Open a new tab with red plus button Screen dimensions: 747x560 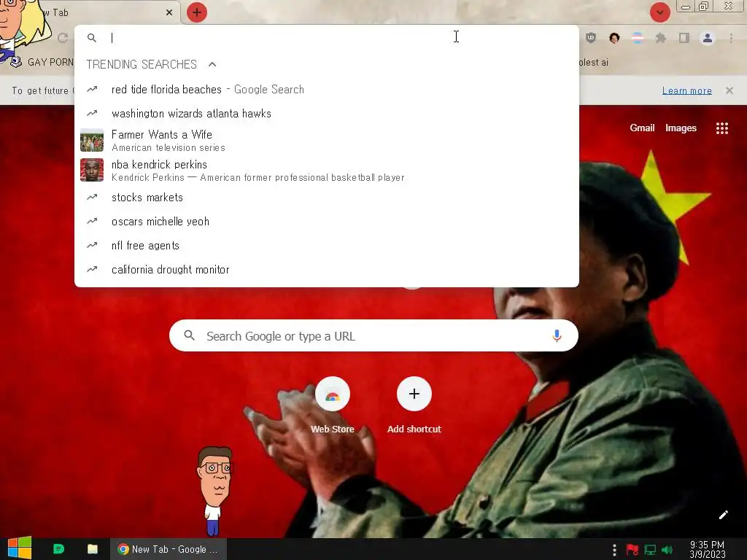click(x=197, y=12)
